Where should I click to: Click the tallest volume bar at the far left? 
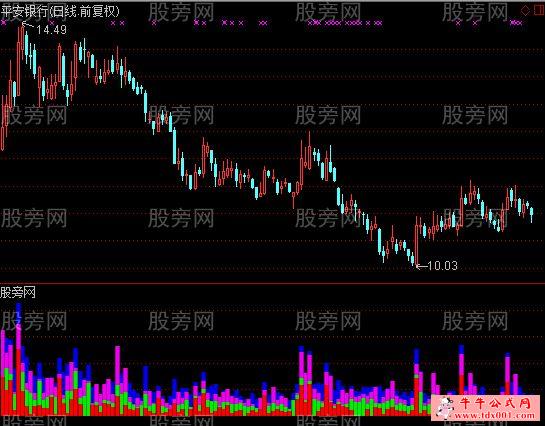point(18,359)
